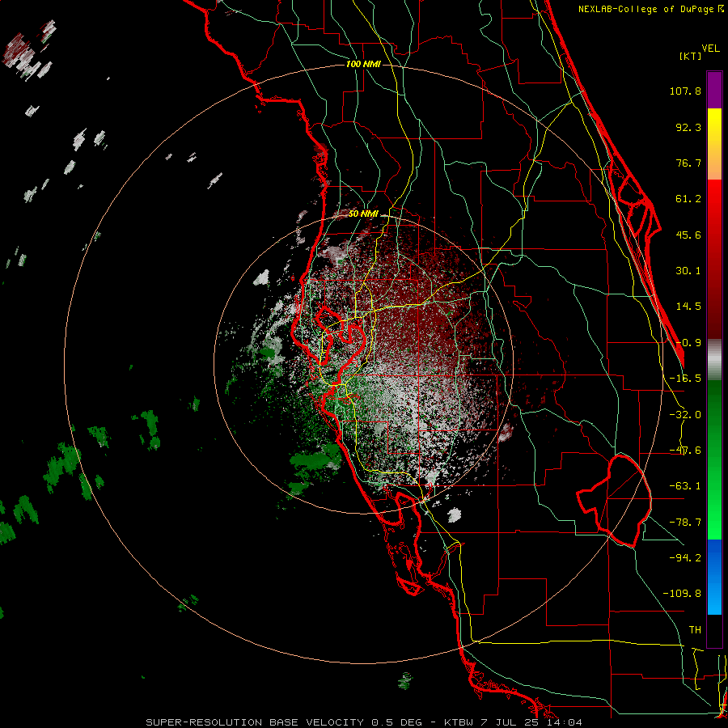This screenshot has height=728, width=728.
Task: Select the 30.1 scale value
Action: (x=688, y=271)
